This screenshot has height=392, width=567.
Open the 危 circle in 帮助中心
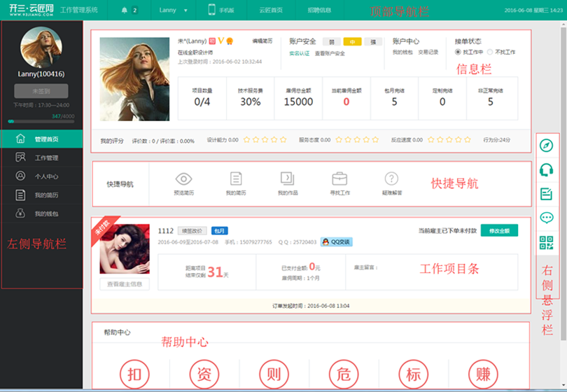pyautogui.click(x=344, y=374)
